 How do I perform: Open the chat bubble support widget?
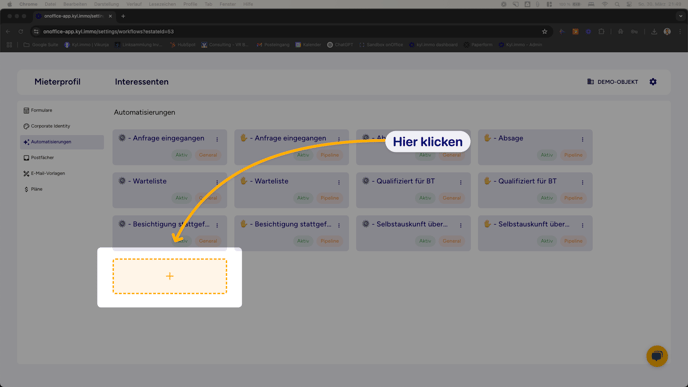click(657, 356)
